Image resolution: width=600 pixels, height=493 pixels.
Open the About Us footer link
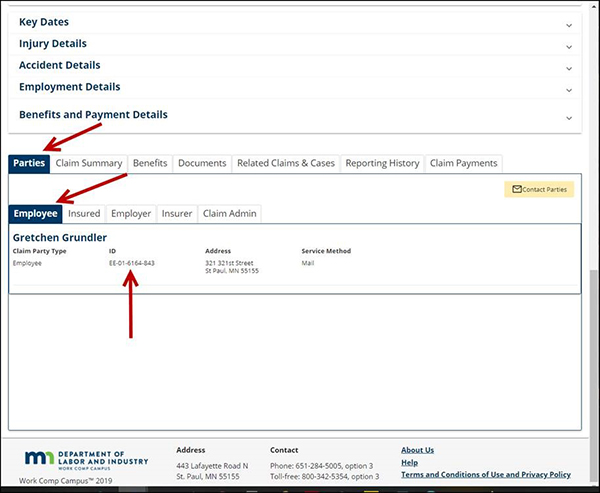[x=417, y=450]
